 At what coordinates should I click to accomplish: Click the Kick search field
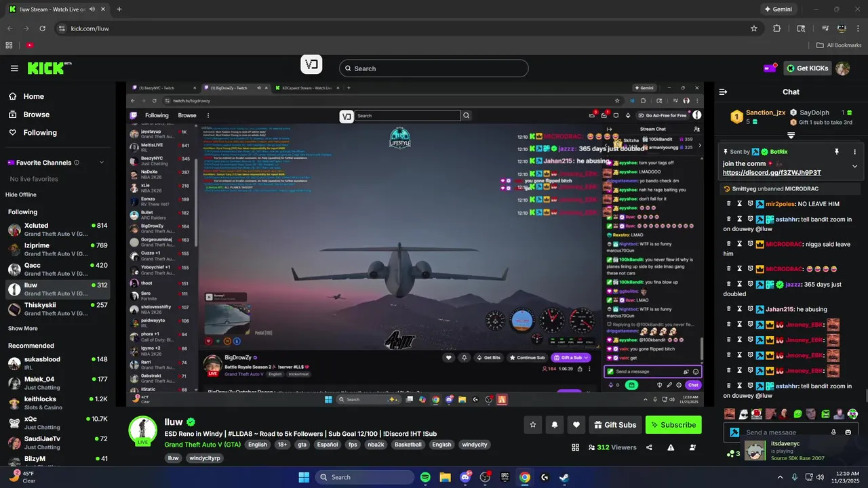(x=434, y=68)
